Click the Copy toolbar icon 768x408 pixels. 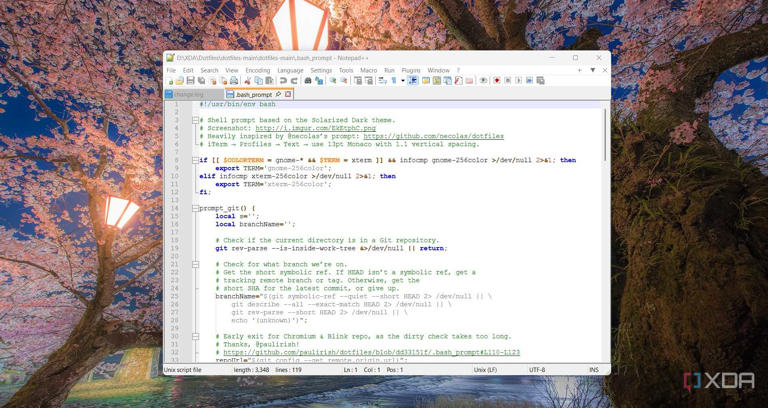click(257, 81)
